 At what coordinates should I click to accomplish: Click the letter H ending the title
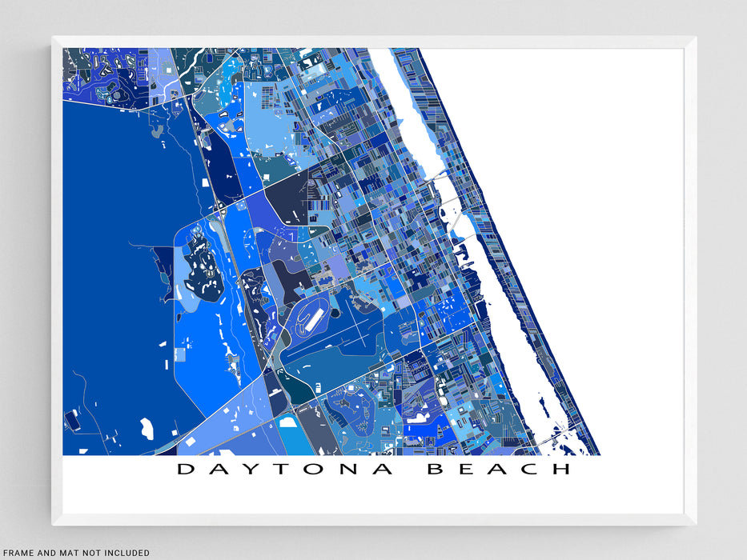coord(562,469)
